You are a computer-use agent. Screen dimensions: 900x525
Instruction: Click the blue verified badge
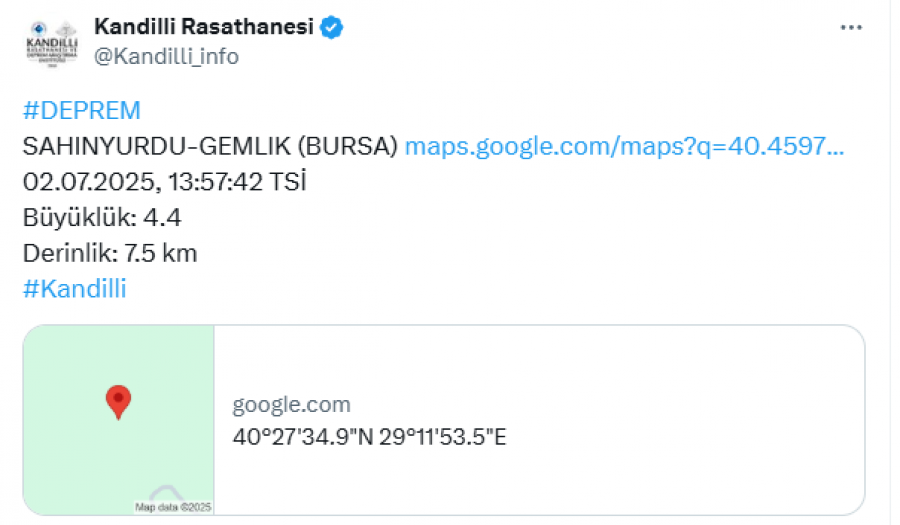[x=331, y=27]
